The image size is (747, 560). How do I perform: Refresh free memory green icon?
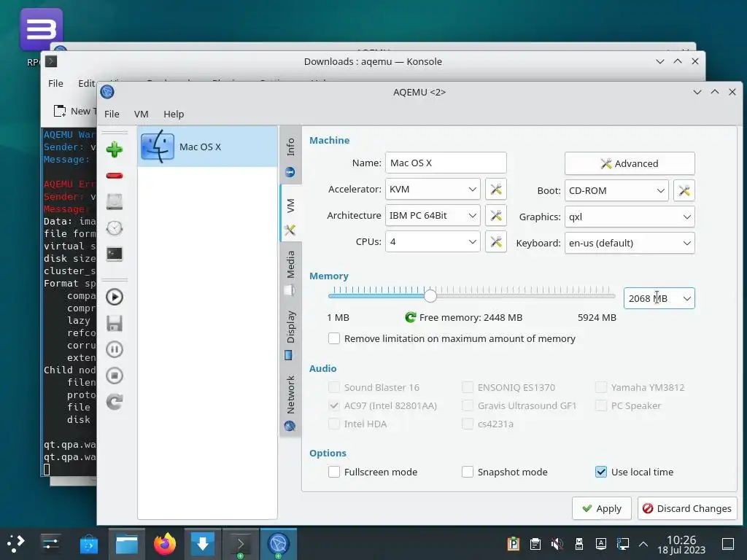410,317
